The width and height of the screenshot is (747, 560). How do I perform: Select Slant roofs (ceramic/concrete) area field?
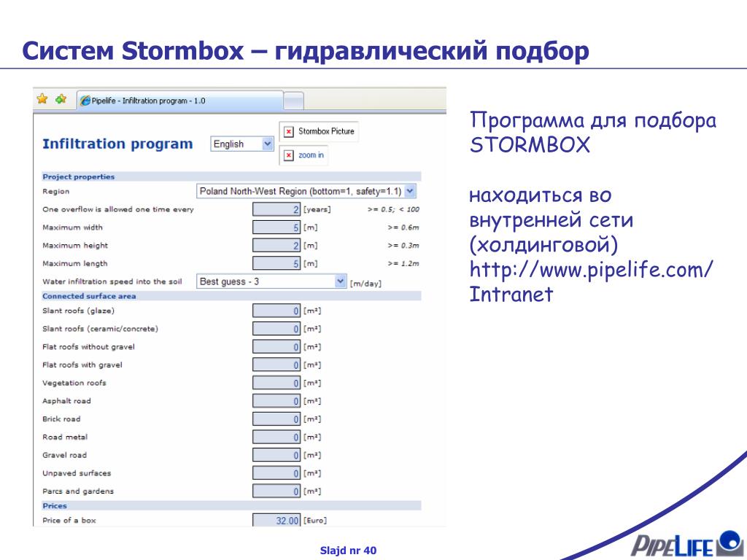point(276,329)
